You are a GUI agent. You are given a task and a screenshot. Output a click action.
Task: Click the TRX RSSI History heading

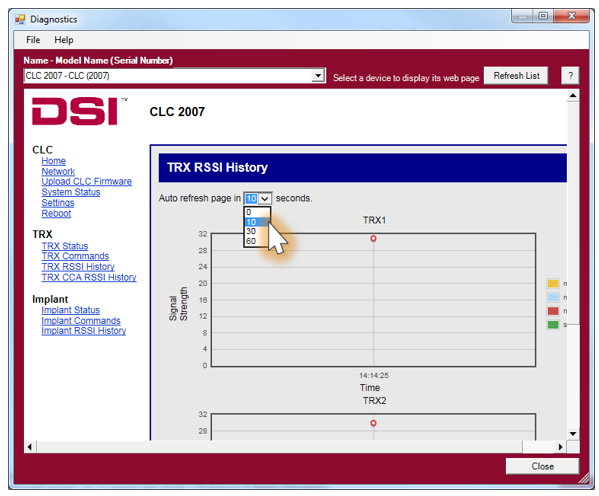pos(217,167)
